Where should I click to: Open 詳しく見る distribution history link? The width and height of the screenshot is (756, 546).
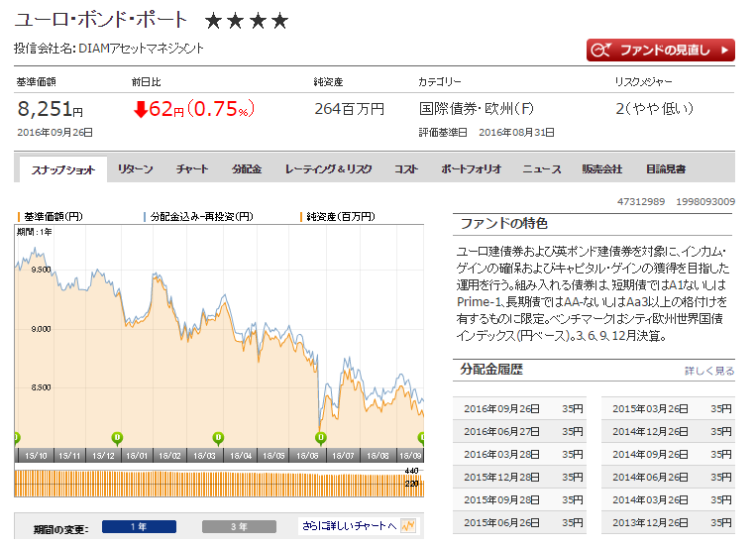point(709,371)
